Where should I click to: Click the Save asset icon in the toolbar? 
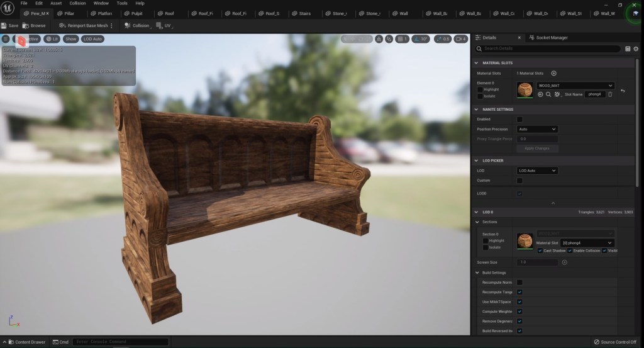click(x=4, y=26)
